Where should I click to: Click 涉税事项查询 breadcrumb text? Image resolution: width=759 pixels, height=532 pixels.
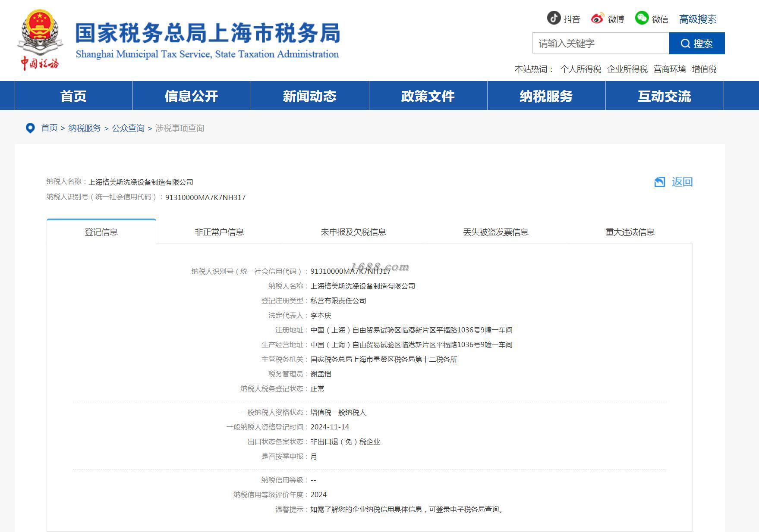[180, 128]
